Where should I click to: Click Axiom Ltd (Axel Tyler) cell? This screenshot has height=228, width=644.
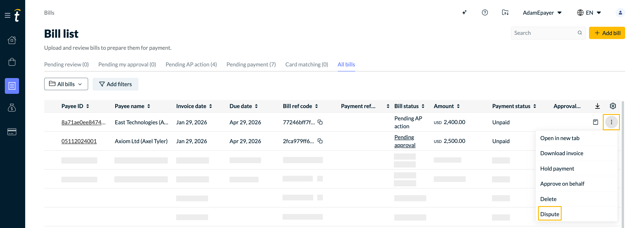click(x=141, y=141)
